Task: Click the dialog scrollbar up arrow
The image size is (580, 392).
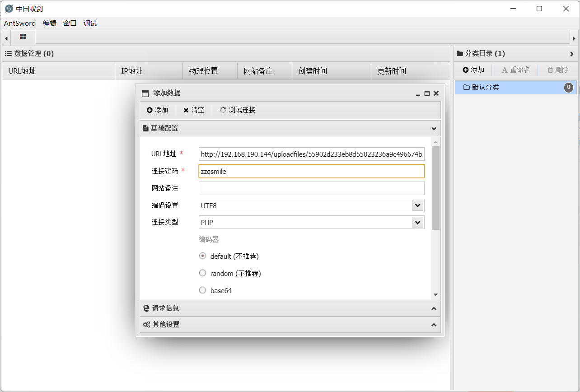Action: (435, 143)
